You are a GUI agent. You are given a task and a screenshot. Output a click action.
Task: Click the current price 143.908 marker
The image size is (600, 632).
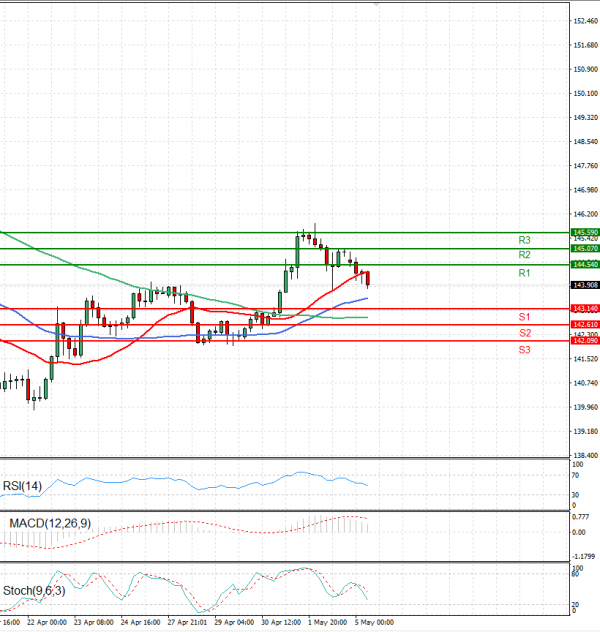pyautogui.click(x=584, y=285)
